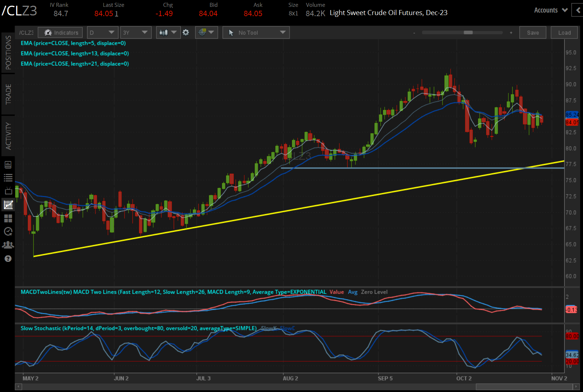583x392 pixels.
Task: Switch to the TRADE side tab
Action: (8, 94)
